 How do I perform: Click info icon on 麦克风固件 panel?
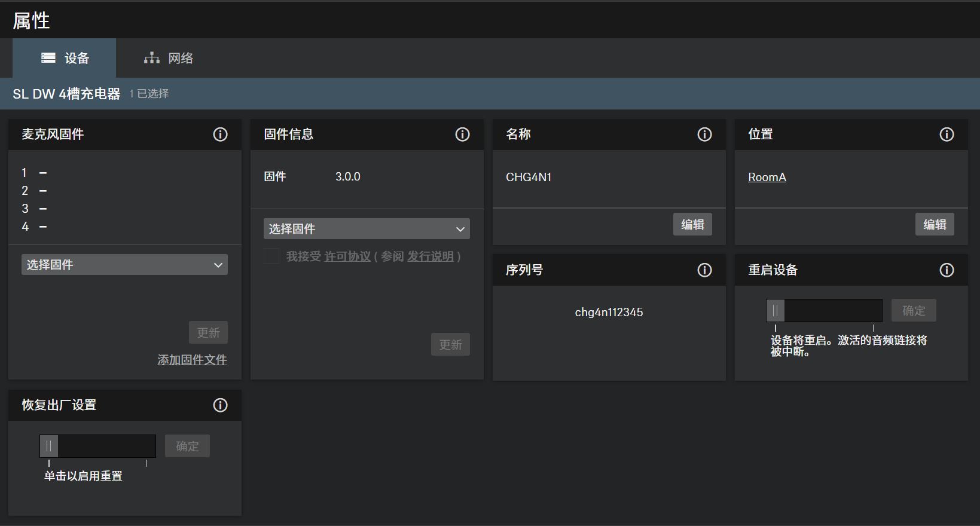(x=220, y=134)
